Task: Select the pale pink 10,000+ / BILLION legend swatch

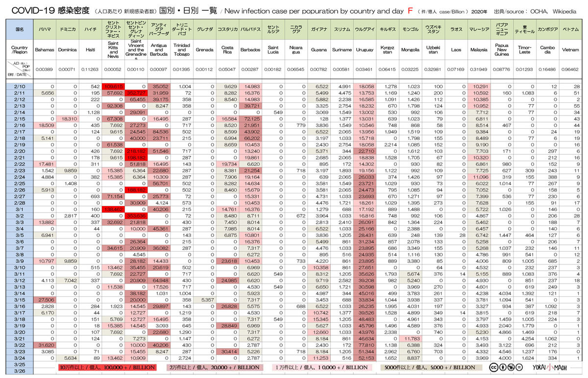Action: (x=321, y=367)
